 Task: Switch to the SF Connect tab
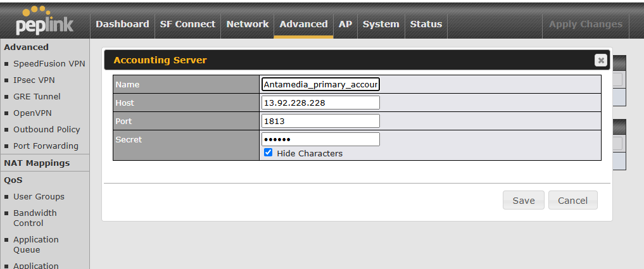(187, 24)
